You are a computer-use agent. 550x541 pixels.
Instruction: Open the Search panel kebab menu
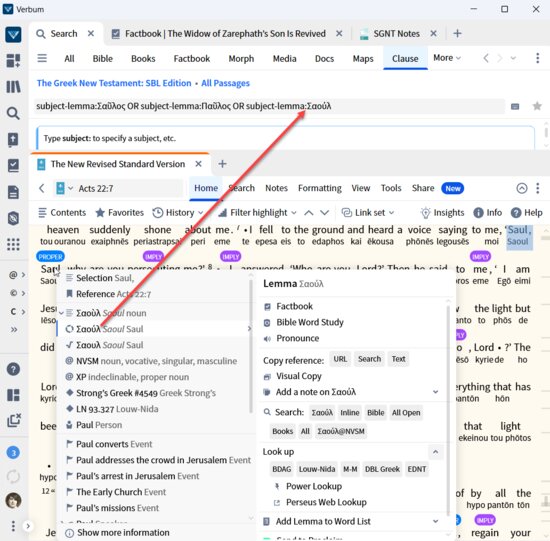[x=537, y=58]
